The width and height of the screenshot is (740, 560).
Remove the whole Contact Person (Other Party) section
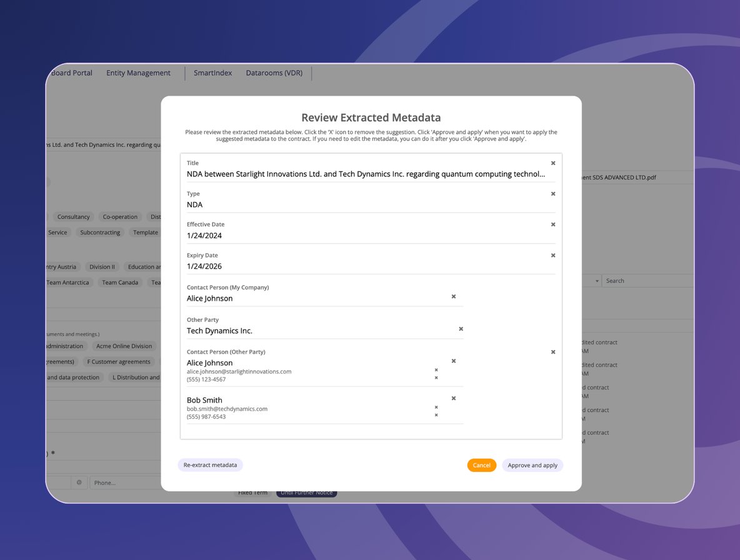pyautogui.click(x=553, y=352)
